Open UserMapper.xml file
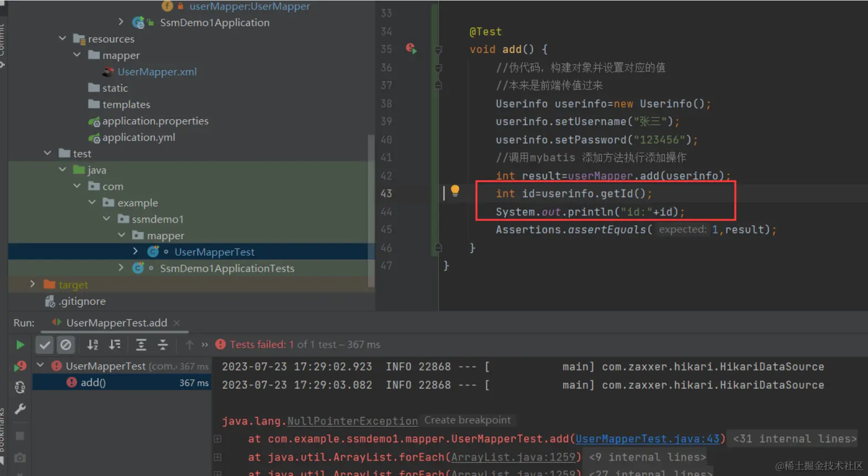 point(157,72)
